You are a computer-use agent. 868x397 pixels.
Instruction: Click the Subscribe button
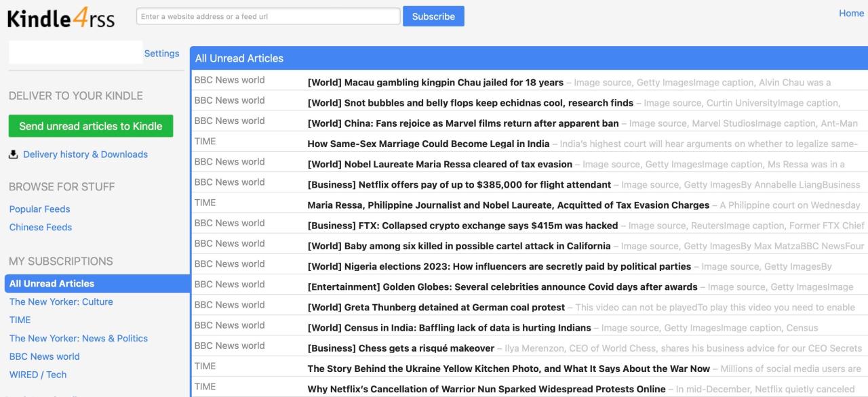pos(433,16)
